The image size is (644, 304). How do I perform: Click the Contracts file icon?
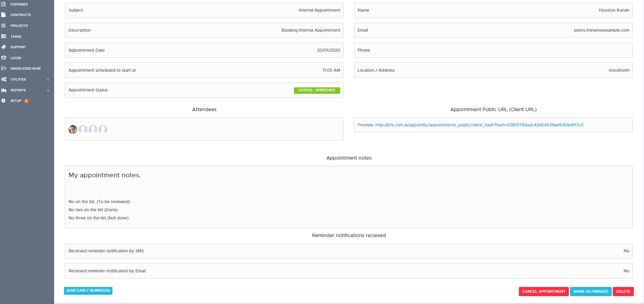click(x=4, y=15)
